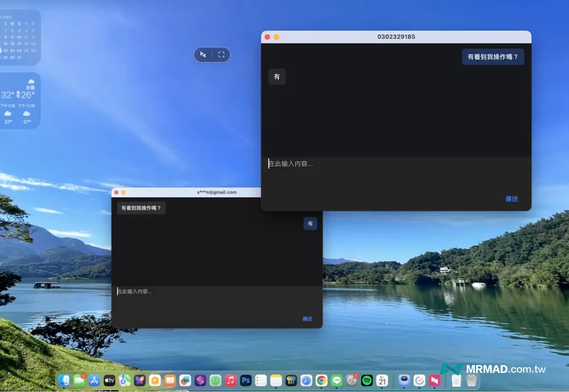
Task: Click the calendar widget on the desktop
Action: [20, 37]
